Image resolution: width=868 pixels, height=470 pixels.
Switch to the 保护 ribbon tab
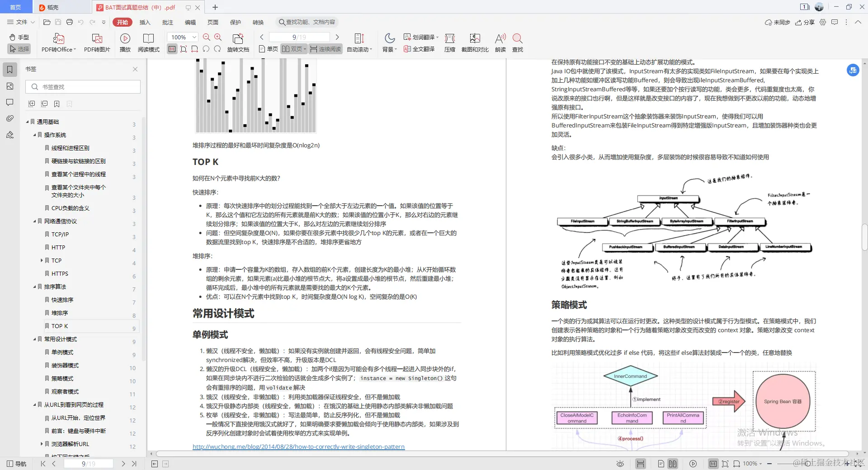tap(235, 22)
